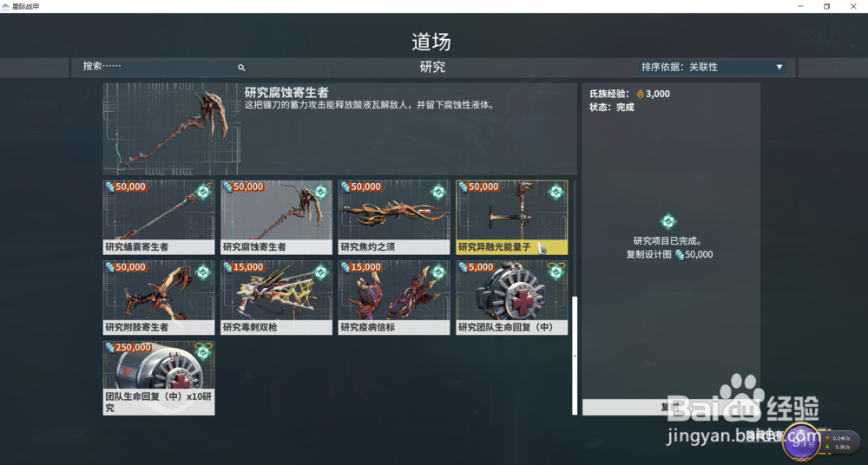
Task: Click the sort dropdown arrow
Action: pos(779,67)
